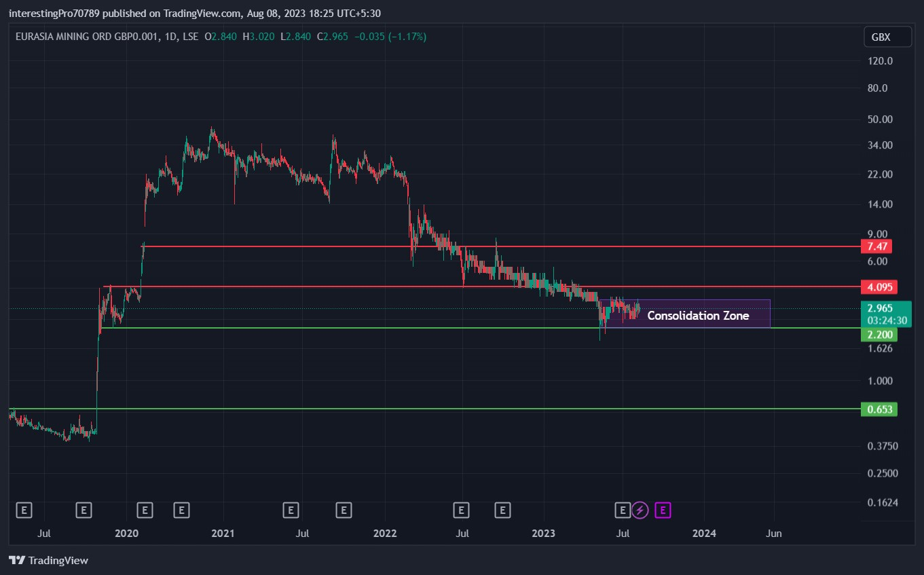This screenshot has height=575, width=924.
Task: Click the 120.0 price axis label
Action: click(881, 61)
